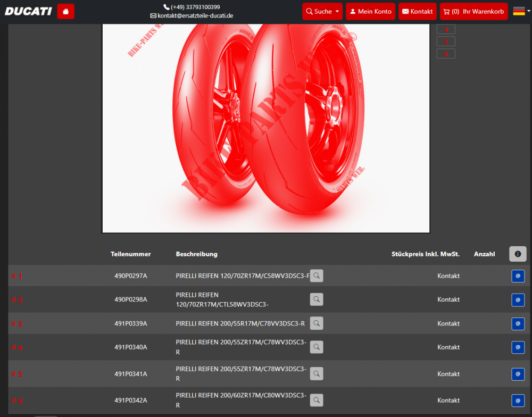Screen dimensions: 532x417
Task: Click the info icon in table header
Action: tap(518, 254)
